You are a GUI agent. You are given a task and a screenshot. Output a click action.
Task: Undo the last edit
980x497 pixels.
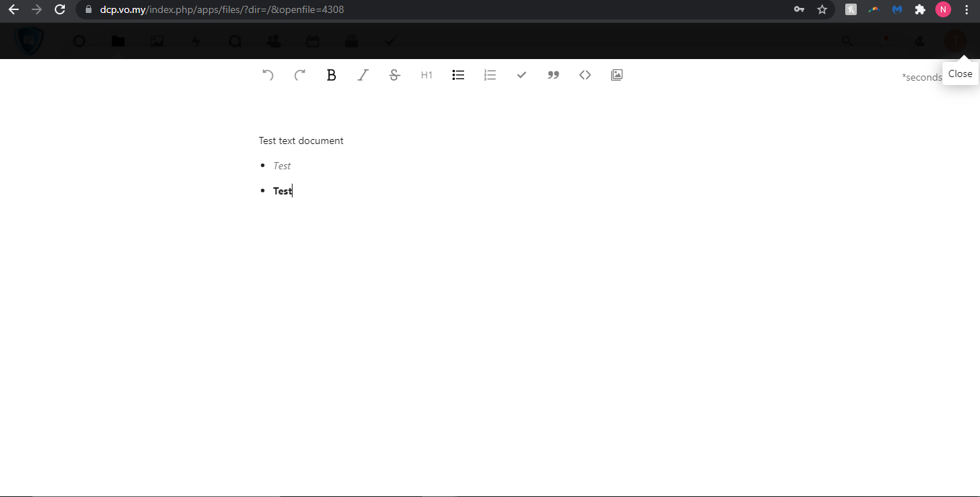(268, 75)
